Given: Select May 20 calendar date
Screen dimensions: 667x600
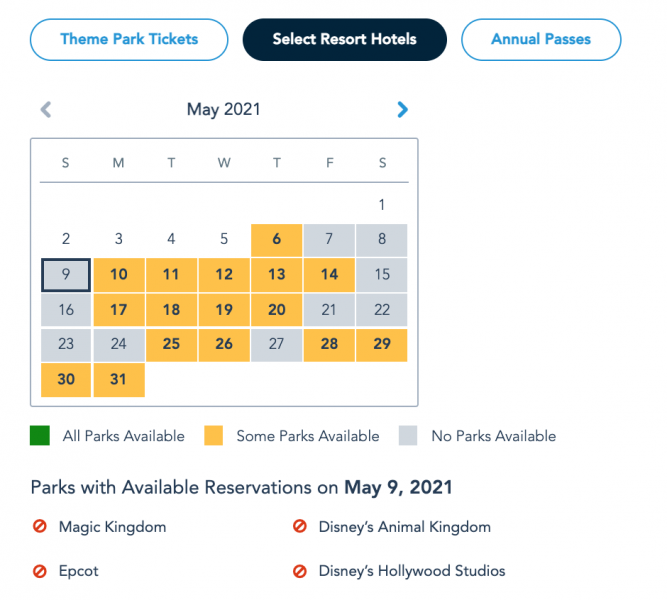Looking at the screenshot, I should click(x=277, y=310).
